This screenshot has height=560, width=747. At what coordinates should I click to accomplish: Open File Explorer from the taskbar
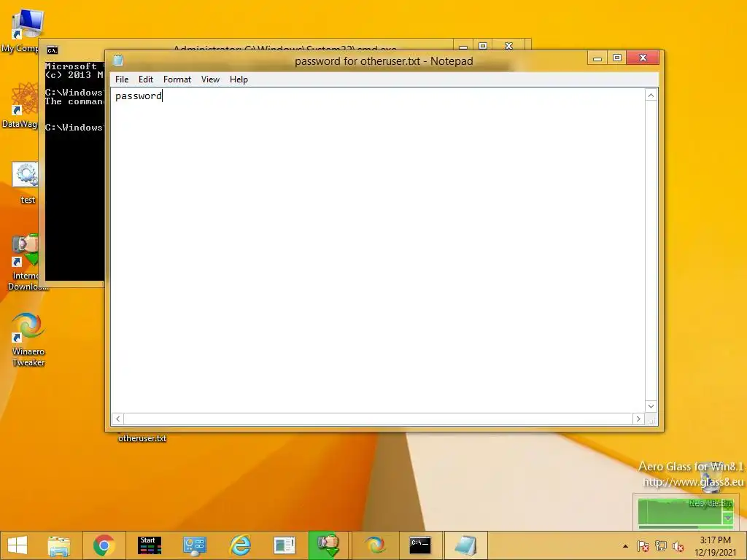(x=59, y=545)
